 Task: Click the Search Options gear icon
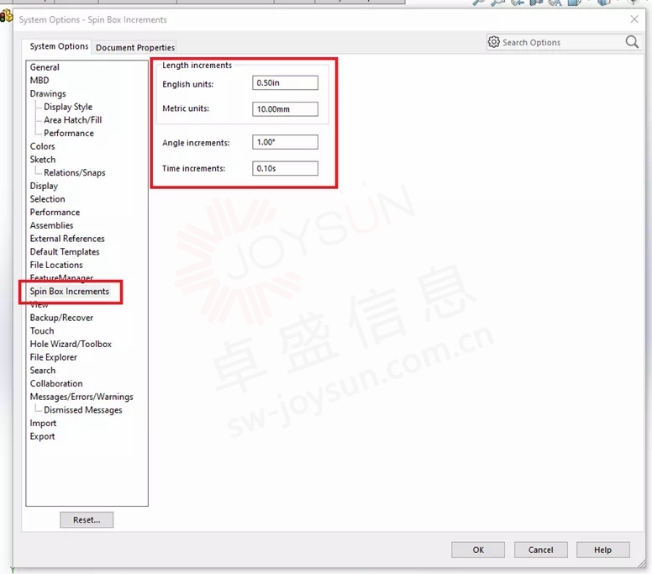coord(494,42)
